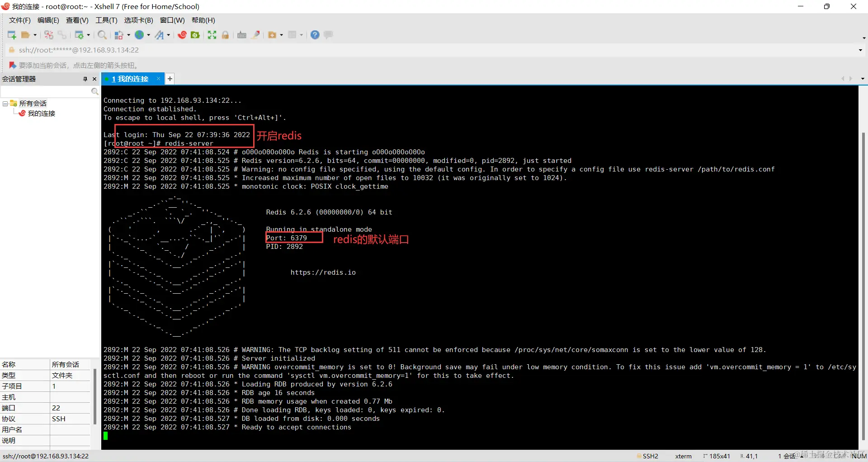Add a new tab with plus button
This screenshot has height=462, width=868.
coord(170,79)
